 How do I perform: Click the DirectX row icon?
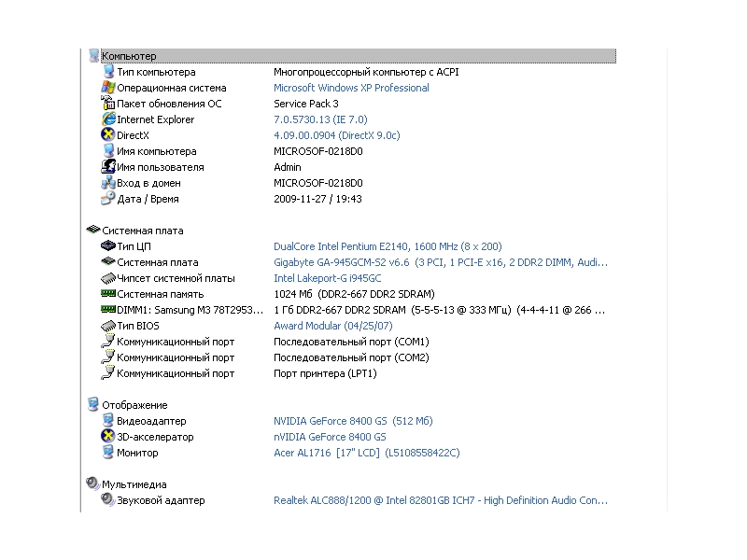coord(108,134)
